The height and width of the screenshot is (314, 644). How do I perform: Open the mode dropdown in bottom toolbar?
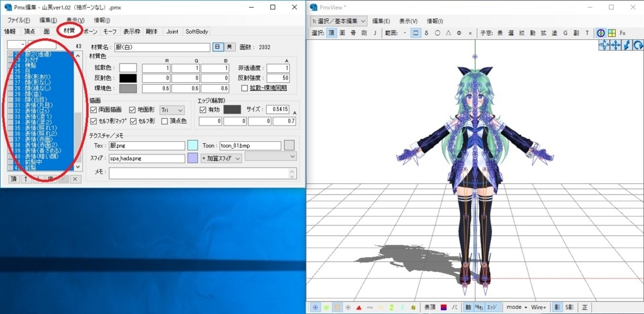coord(516,307)
